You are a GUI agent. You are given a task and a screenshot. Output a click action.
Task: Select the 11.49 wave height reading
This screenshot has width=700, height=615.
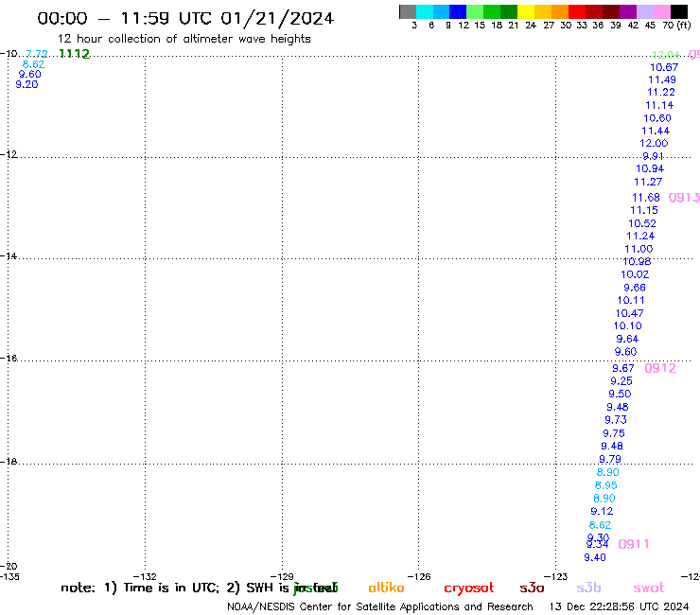pyautogui.click(x=662, y=79)
